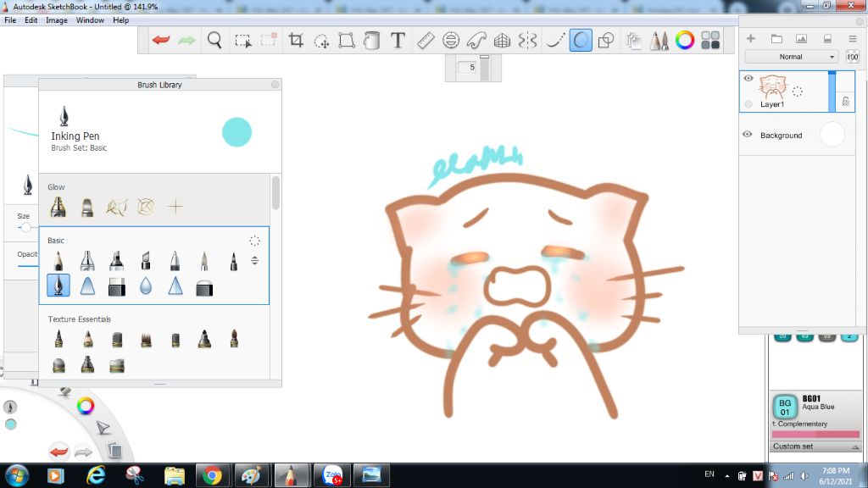Select the plus-shaped Glow brush

click(175, 207)
